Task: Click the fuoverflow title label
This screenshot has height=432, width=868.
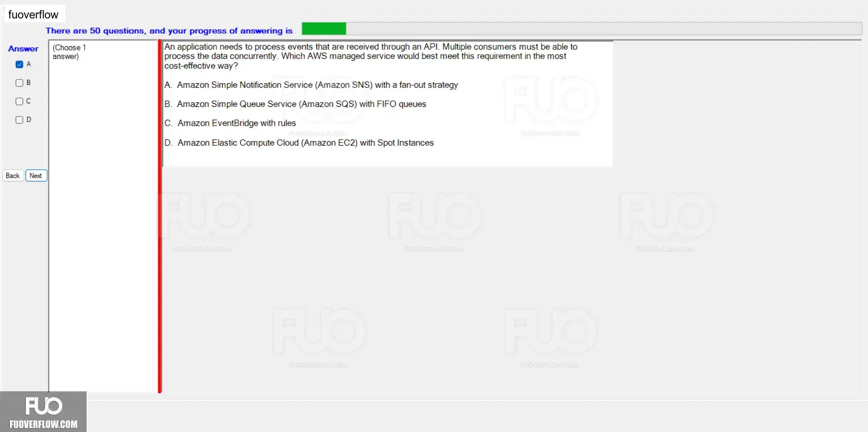Action: [x=33, y=15]
